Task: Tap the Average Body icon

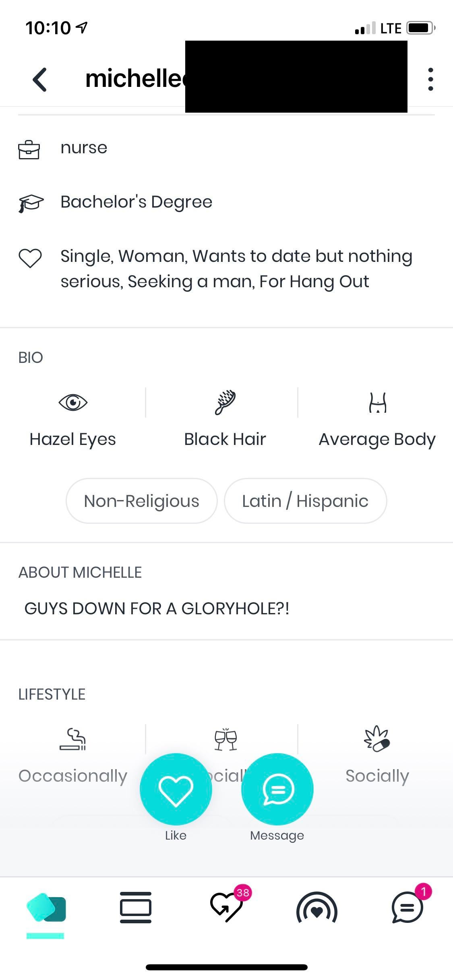Action: pyautogui.click(x=377, y=403)
